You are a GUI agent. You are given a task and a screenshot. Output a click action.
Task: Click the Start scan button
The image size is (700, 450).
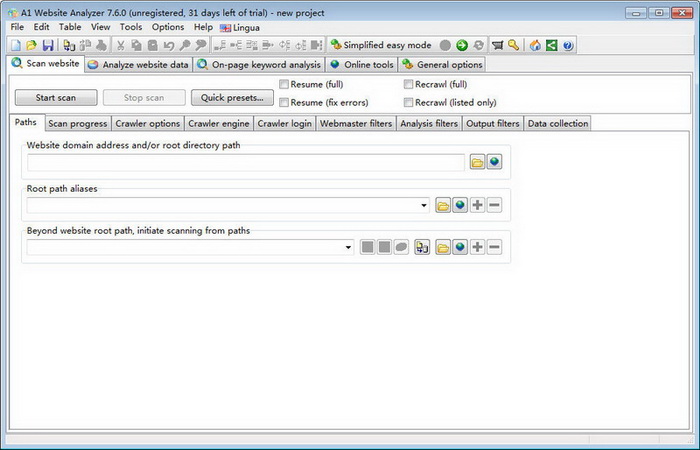(56, 98)
